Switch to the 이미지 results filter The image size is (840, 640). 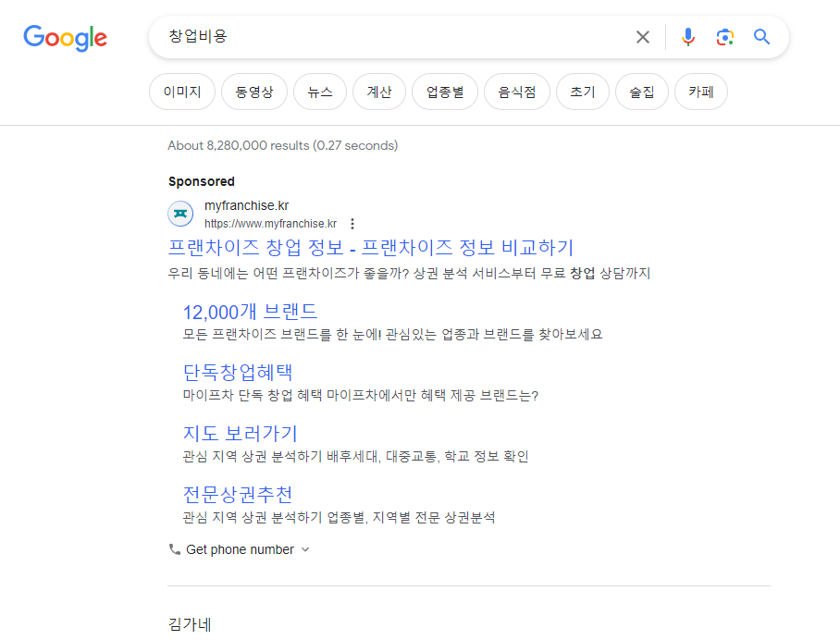point(181,92)
